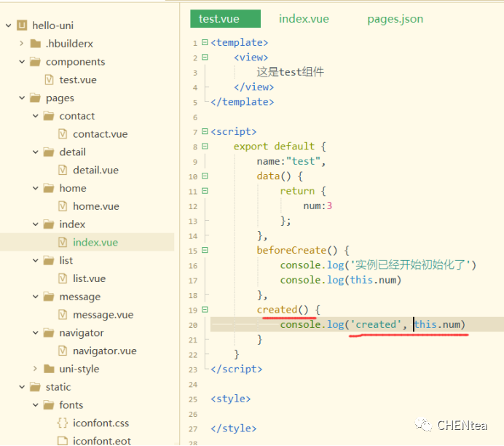The width and height of the screenshot is (504, 446).
Task: Click the iconfont.eot file icon
Action: [63, 441]
